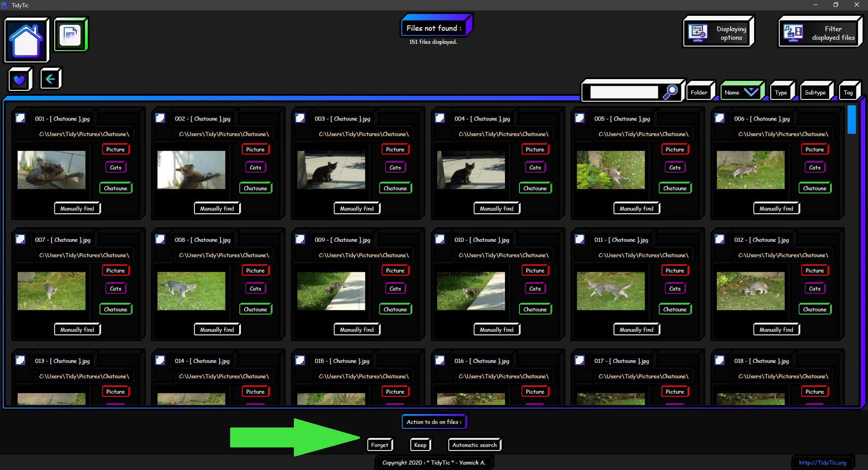Click file name 016 - [ Chatoune ].jpg

pos(482,361)
